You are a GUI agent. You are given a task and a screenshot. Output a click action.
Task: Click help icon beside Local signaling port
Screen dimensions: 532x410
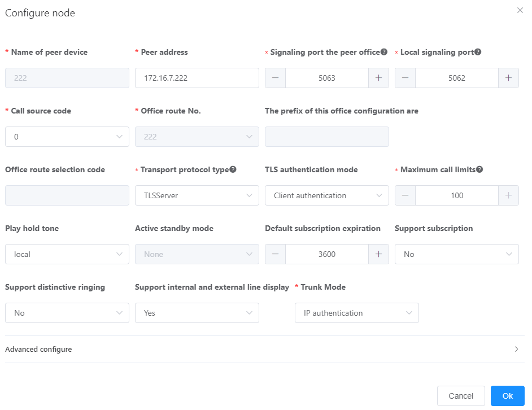(x=478, y=52)
